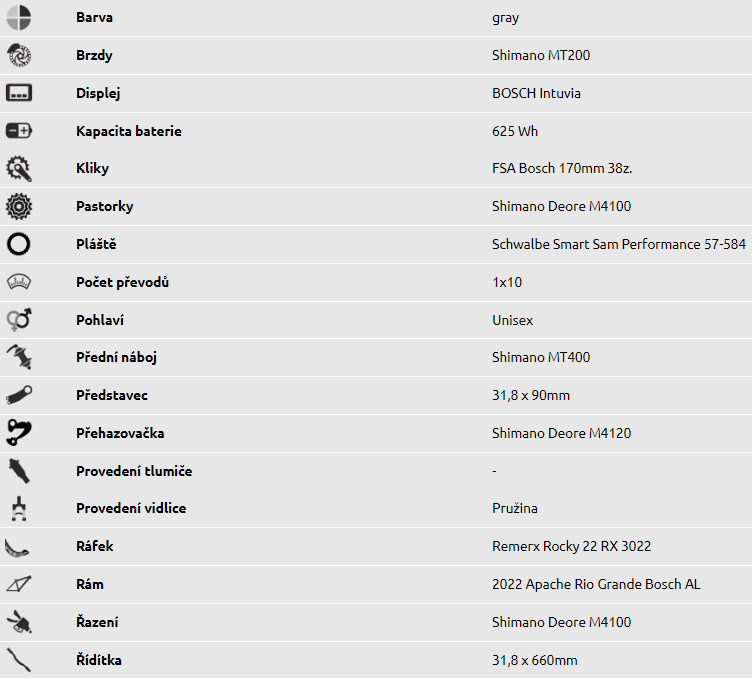This screenshot has height=679, width=752.
Task: Click the display icon beside Displej
Action: pyautogui.click(x=19, y=93)
